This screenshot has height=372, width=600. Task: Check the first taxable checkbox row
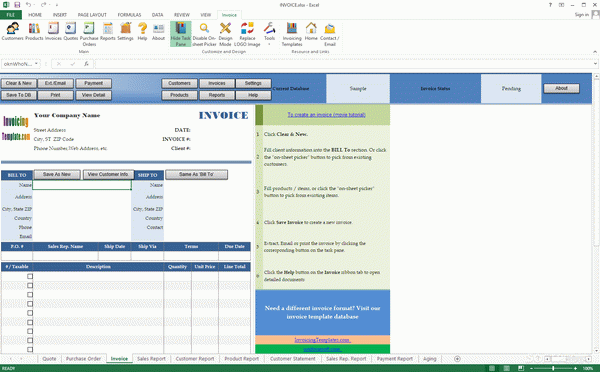(30, 276)
